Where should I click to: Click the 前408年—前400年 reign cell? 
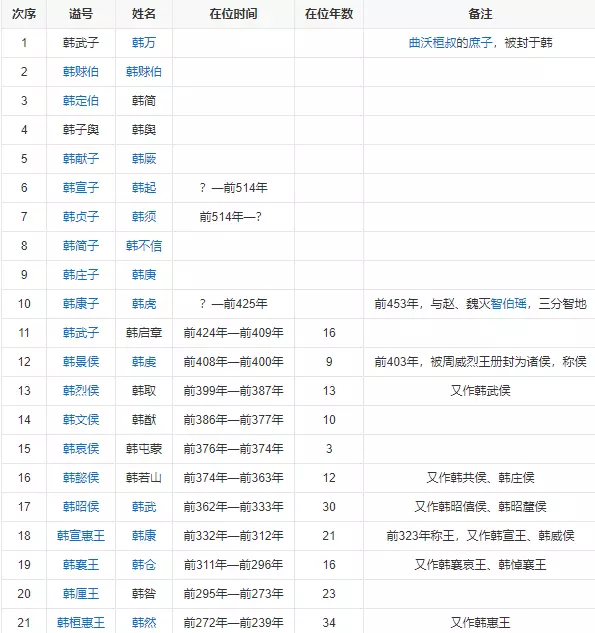click(x=233, y=362)
